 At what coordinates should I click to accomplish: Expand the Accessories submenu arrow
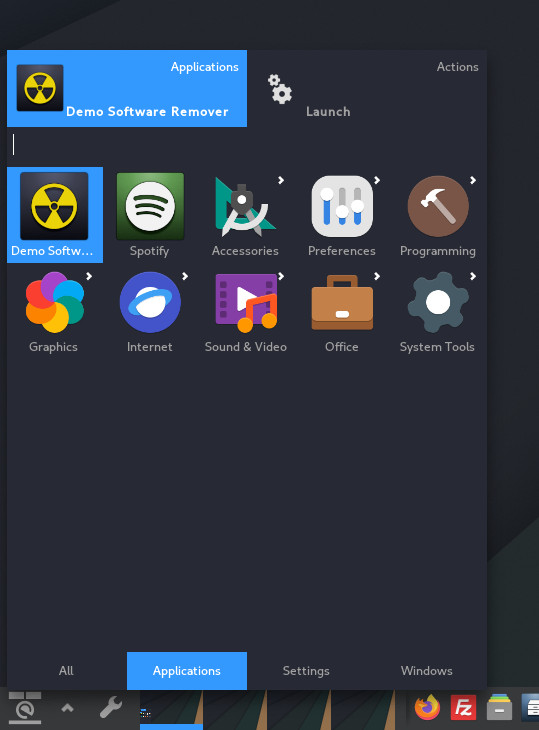[x=281, y=180]
